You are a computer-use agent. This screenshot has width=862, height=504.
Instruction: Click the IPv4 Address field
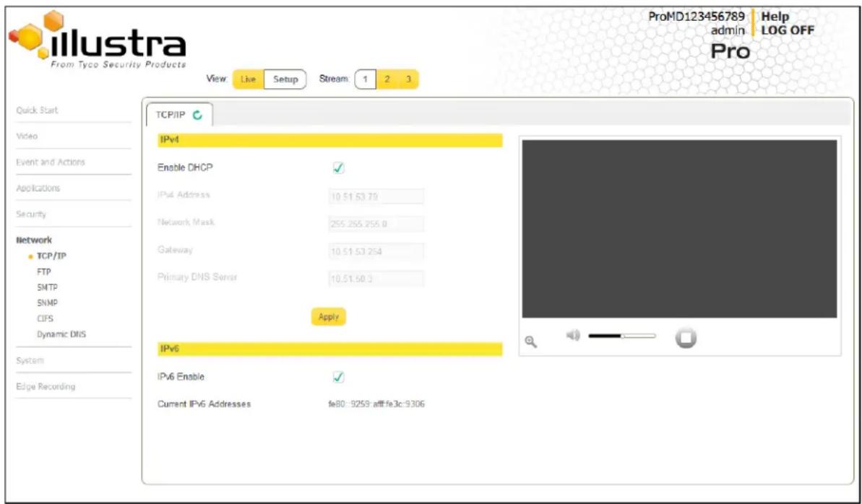coord(376,196)
